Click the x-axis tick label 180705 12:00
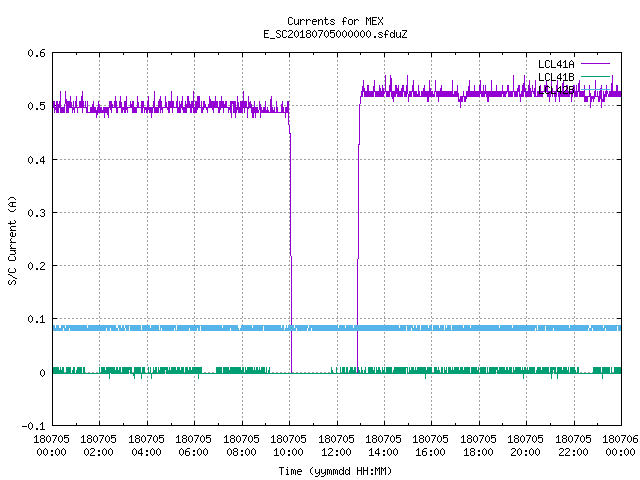This screenshot has width=640, height=480. (x=337, y=446)
